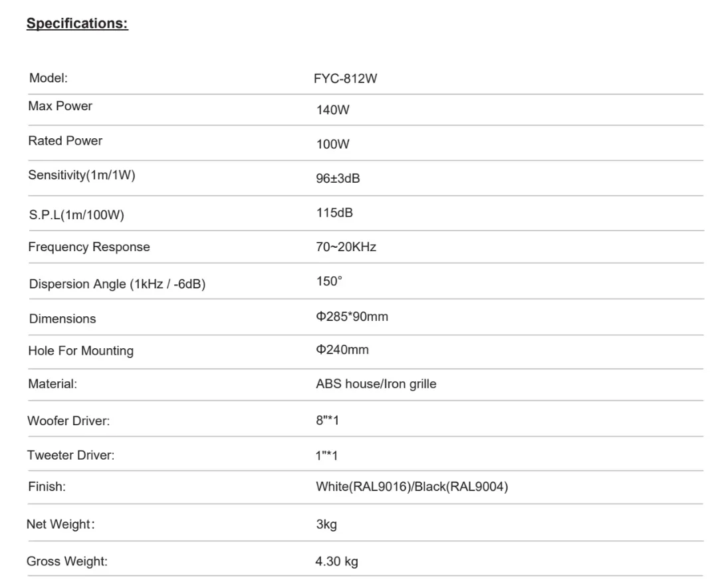
Task: Click the 70~20KHz frequency value
Action: (346, 247)
